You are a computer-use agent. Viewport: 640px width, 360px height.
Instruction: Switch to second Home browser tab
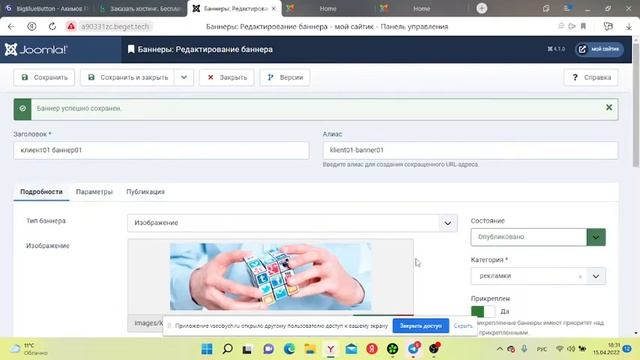click(x=421, y=8)
